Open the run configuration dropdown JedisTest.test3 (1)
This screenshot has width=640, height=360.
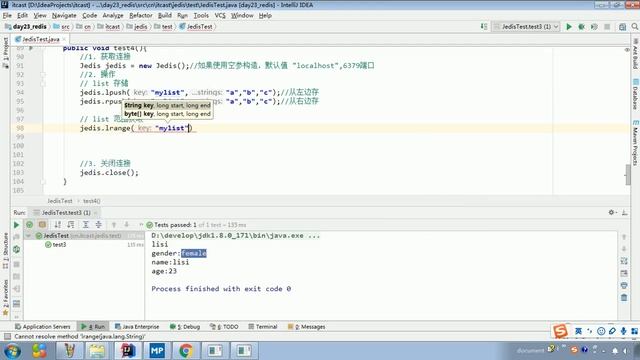(x=526, y=27)
